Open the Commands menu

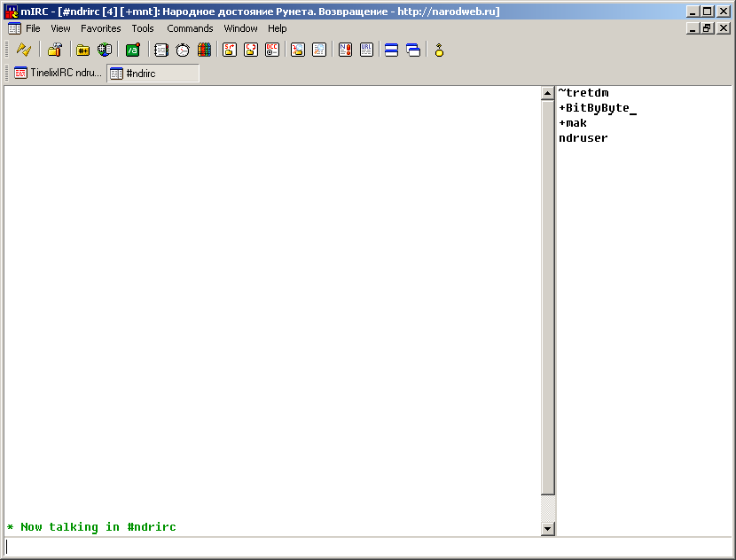(x=190, y=28)
